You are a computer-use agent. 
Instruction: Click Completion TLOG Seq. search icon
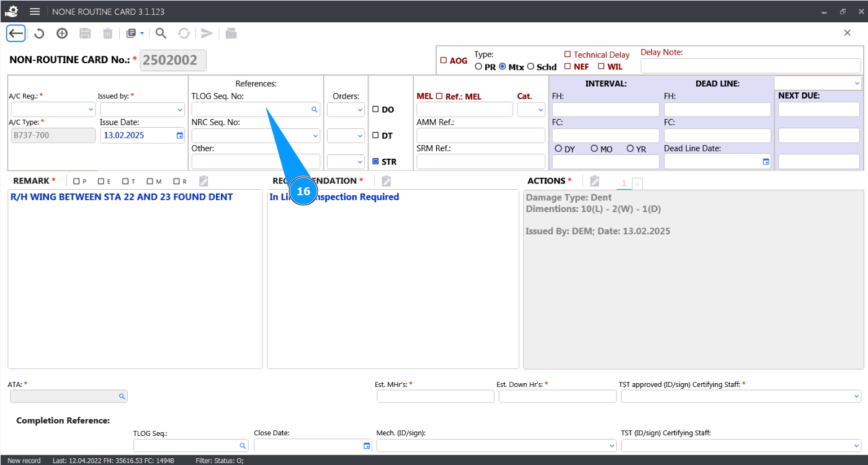click(243, 446)
